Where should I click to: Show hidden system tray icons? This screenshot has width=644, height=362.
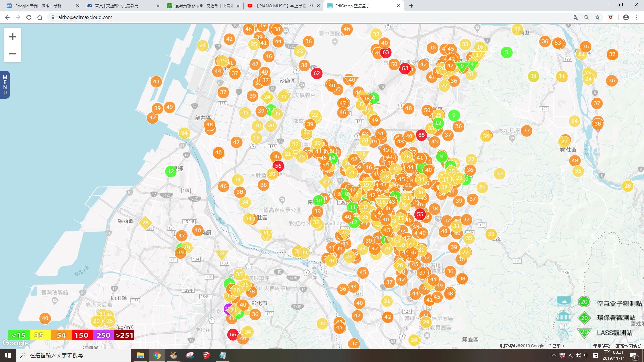click(x=554, y=355)
